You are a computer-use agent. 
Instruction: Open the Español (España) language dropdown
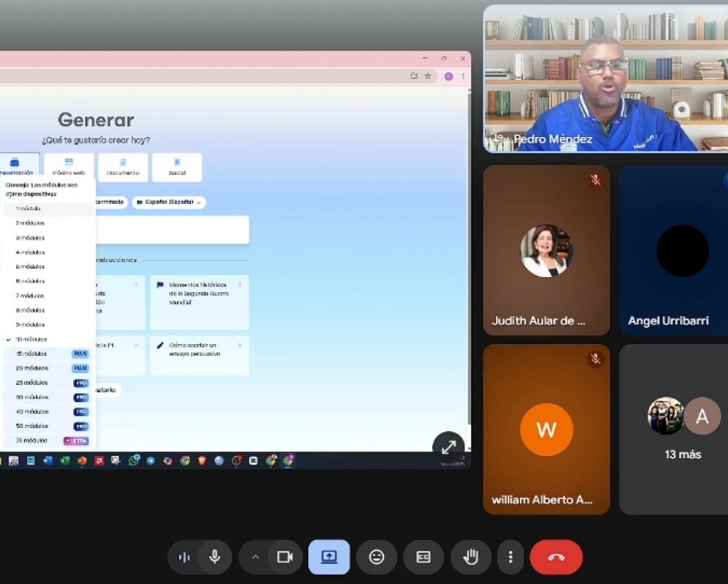[169, 202]
